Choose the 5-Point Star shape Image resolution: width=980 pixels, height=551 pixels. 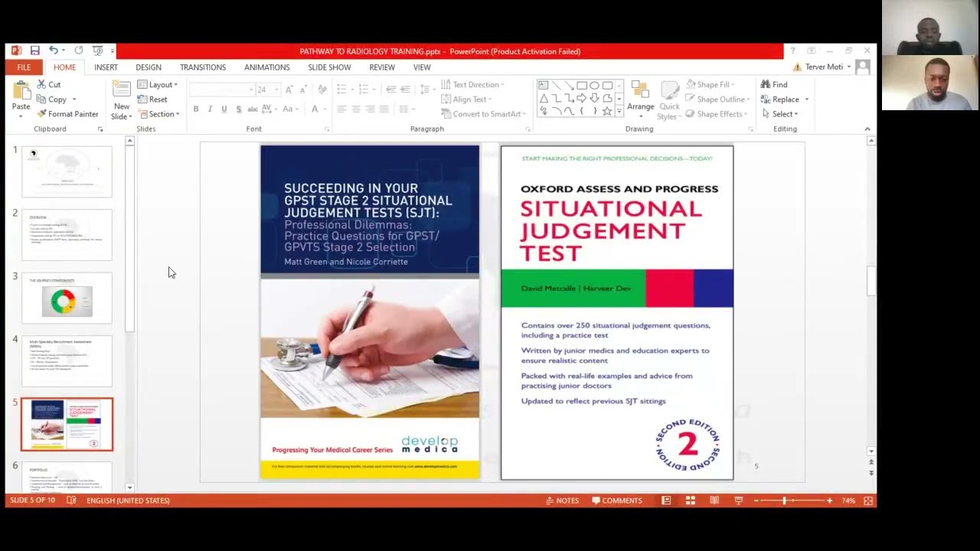[x=607, y=111]
